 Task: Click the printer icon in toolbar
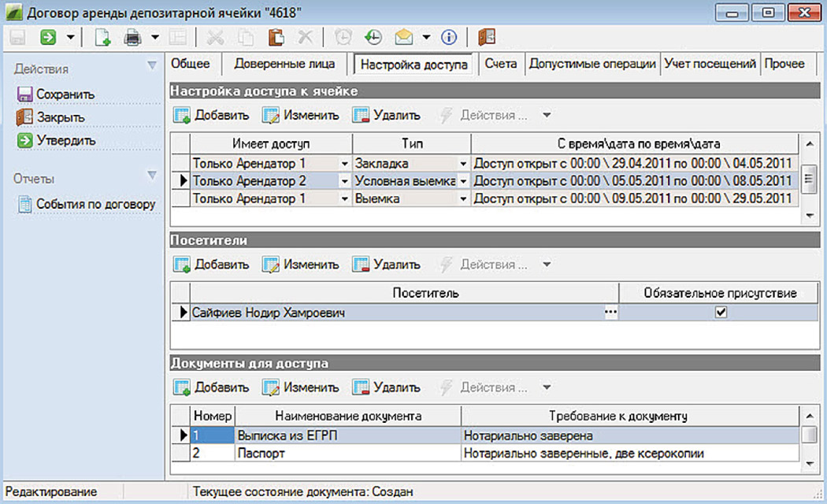[134, 37]
